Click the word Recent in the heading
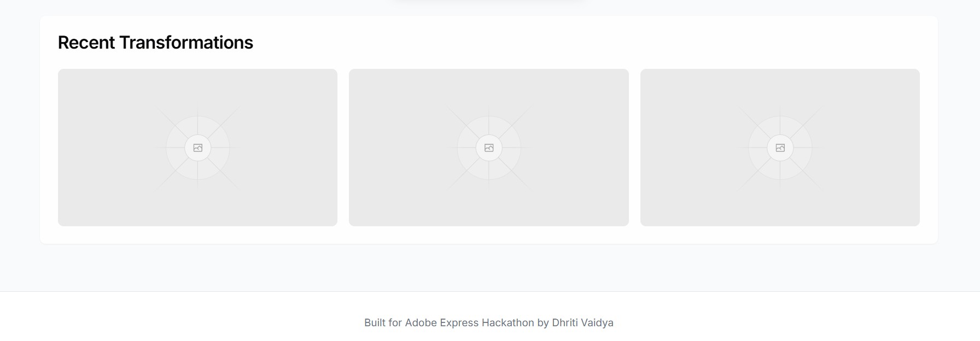The height and width of the screenshot is (341, 980). [x=86, y=43]
